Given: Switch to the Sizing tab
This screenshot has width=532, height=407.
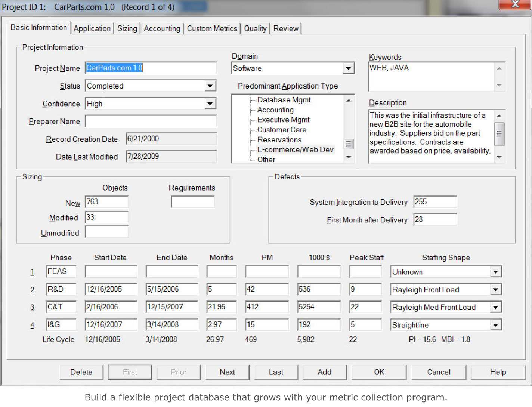Looking at the screenshot, I should pos(127,28).
